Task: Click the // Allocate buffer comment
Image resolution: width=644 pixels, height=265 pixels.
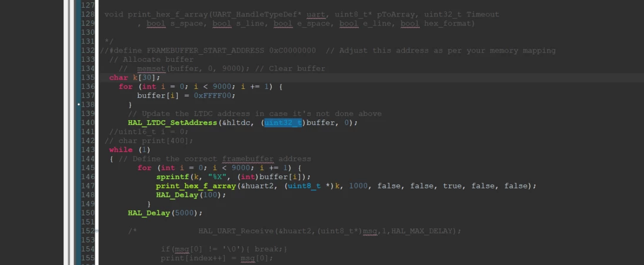Action: click(x=152, y=59)
